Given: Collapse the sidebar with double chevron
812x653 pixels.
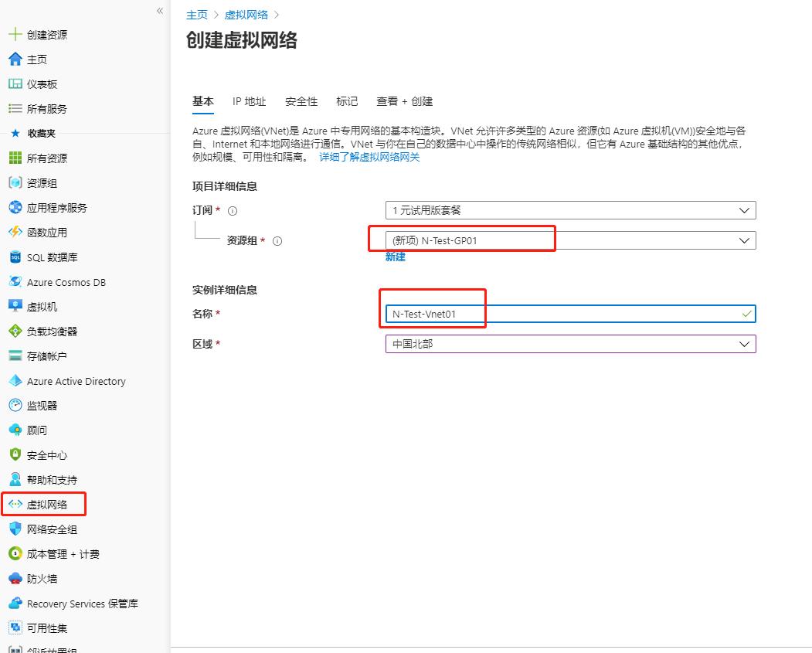Looking at the screenshot, I should click(160, 11).
